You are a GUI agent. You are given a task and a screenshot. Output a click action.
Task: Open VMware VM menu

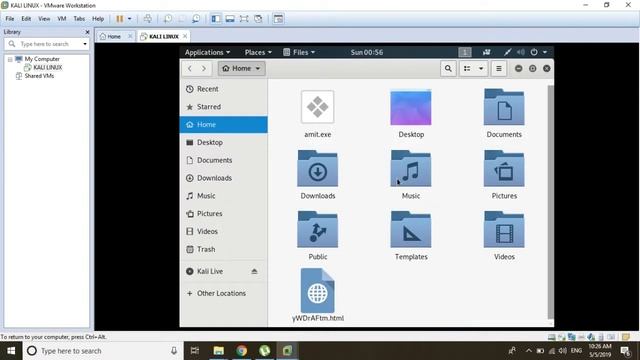pyautogui.click(x=62, y=19)
